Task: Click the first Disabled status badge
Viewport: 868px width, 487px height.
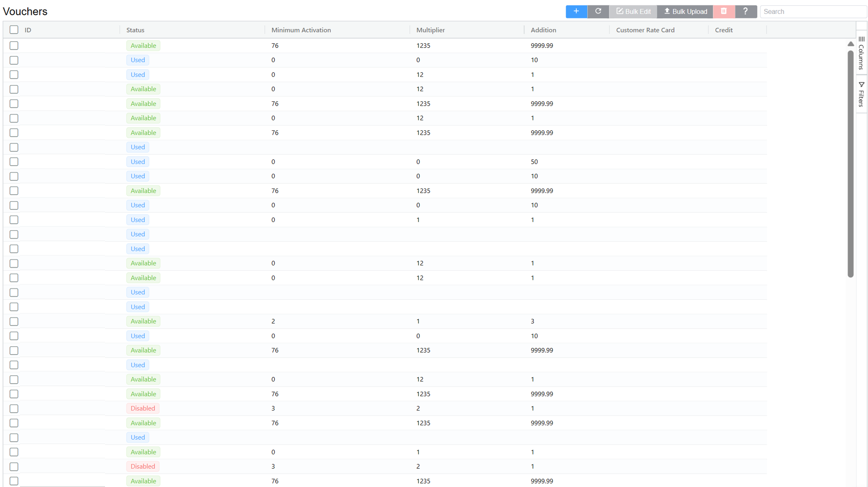Action: tap(143, 408)
